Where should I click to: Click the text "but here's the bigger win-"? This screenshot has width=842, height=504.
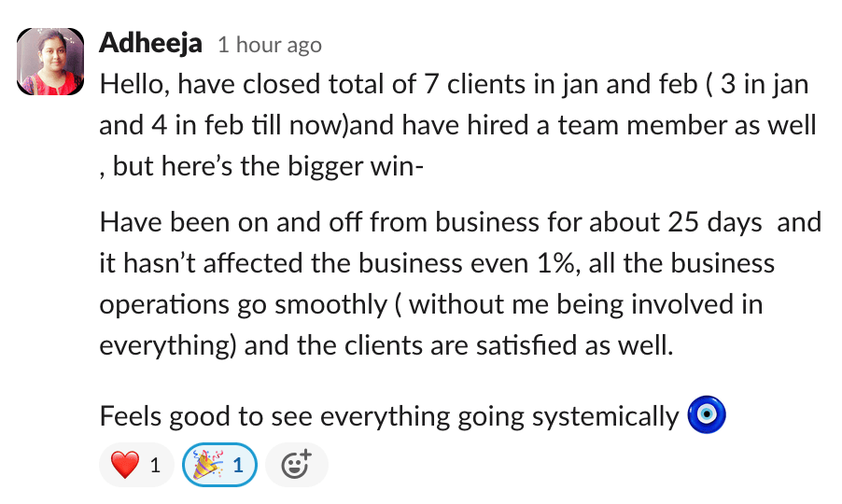[x=271, y=167]
